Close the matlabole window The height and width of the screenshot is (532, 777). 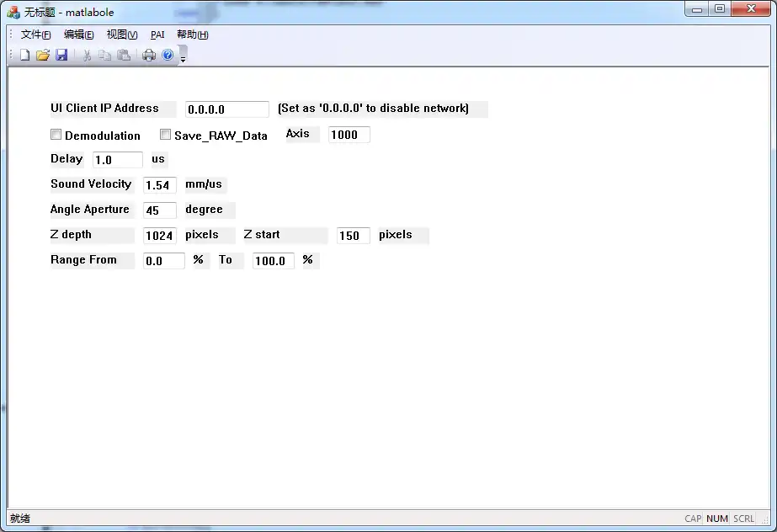pyautogui.click(x=751, y=9)
